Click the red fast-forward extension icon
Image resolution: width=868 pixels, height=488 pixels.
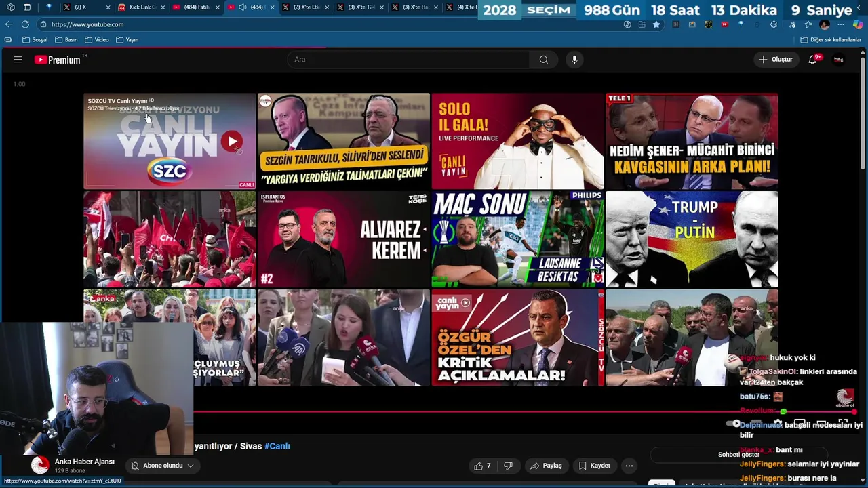[725, 24]
